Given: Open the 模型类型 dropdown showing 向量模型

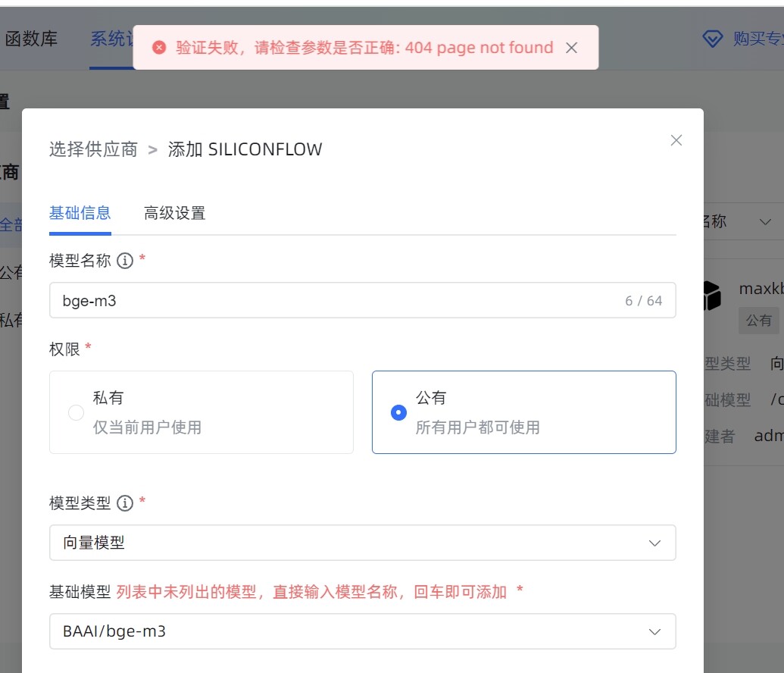Looking at the screenshot, I should pos(363,543).
